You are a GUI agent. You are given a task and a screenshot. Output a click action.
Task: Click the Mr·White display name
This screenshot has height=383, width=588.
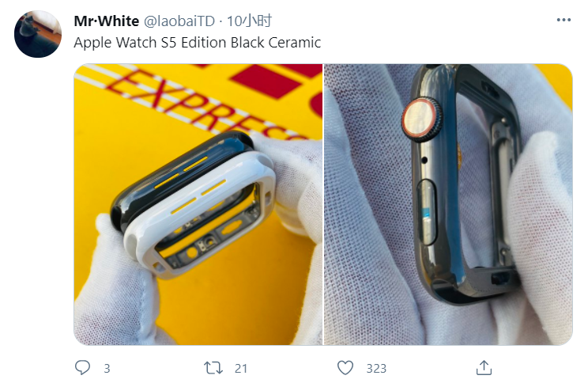[106, 21]
